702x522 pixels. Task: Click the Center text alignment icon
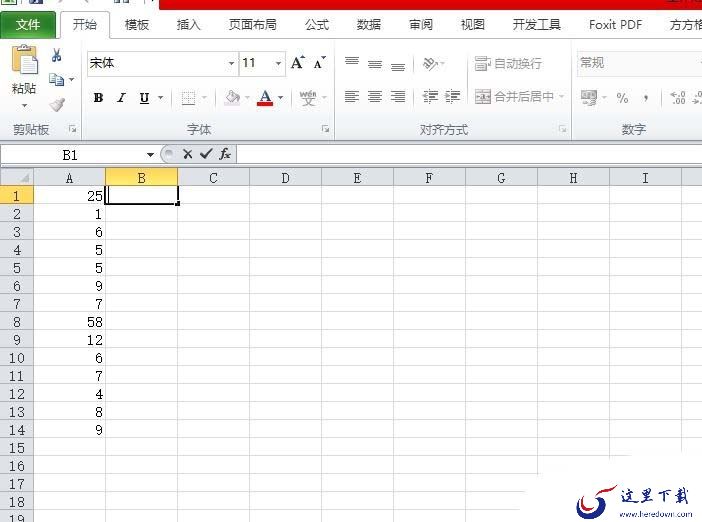click(375, 96)
